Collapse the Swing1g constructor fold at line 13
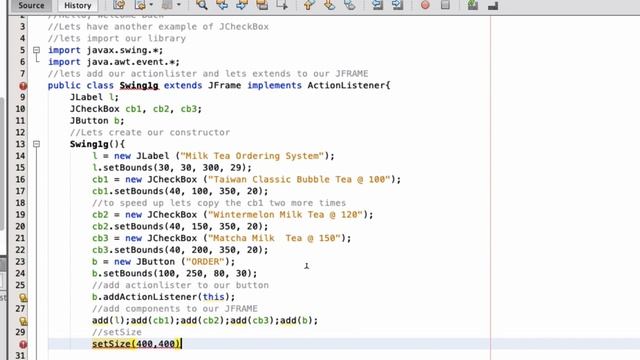Image resolution: width=640 pixels, height=360 pixels. coord(36,144)
